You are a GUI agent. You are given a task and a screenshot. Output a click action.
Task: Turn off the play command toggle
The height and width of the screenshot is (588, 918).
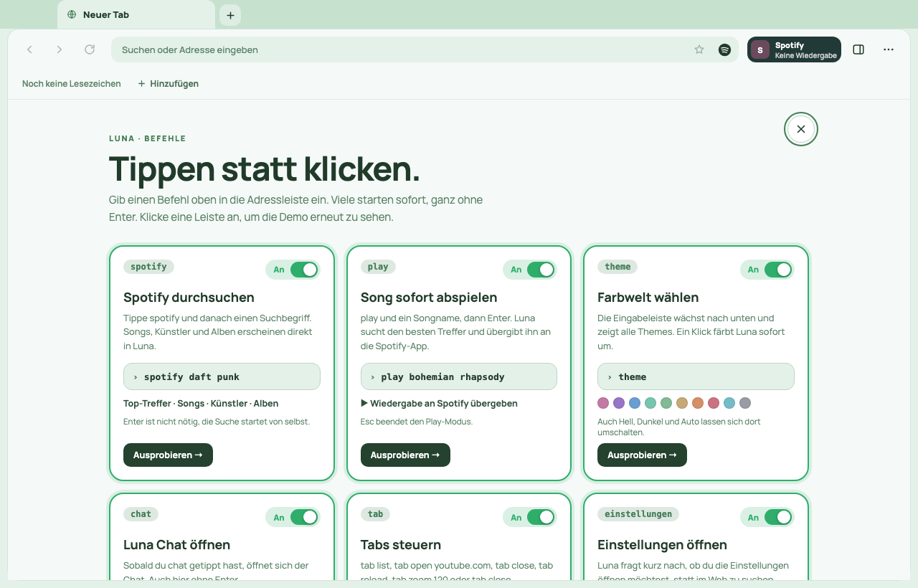[541, 270]
